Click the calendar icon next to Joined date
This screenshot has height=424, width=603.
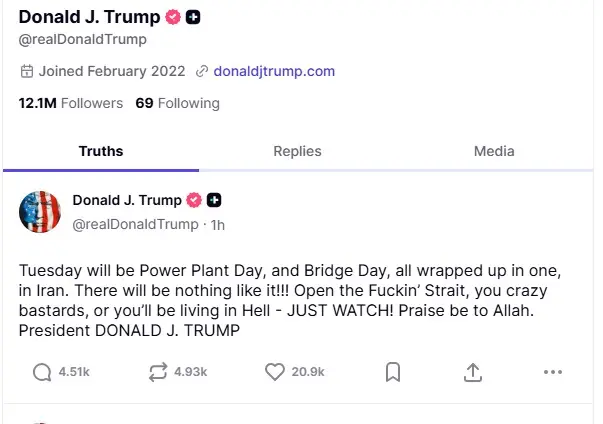coord(26,72)
